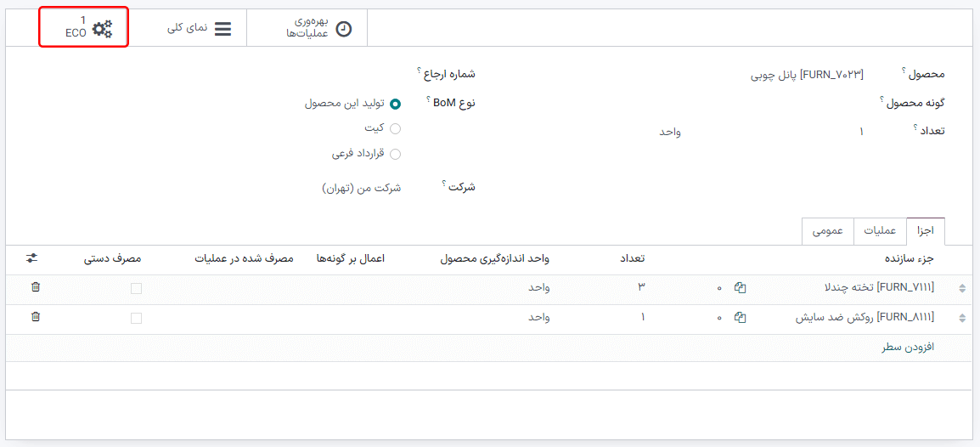Image resolution: width=980 pixels, height=447 pixels.
Task: Tick مصرف دستی checkbox for روکش ضد سایش
Action: (136, 318)
